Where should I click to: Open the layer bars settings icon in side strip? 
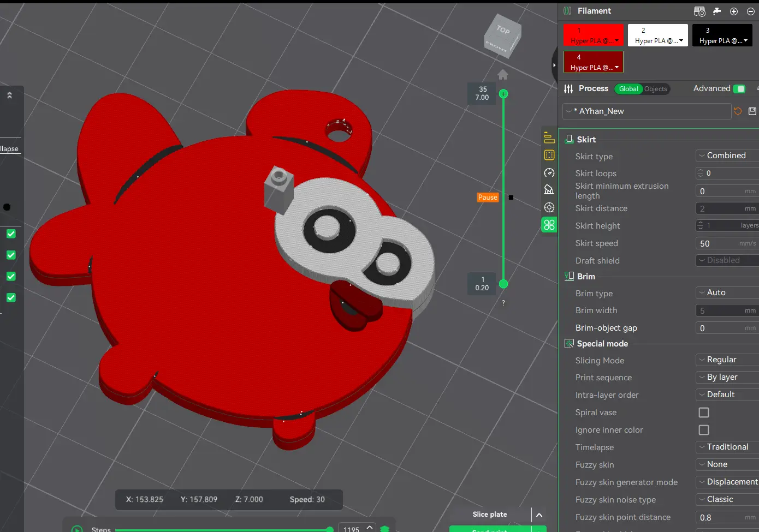pyautogui.click(x=549, y=138)
